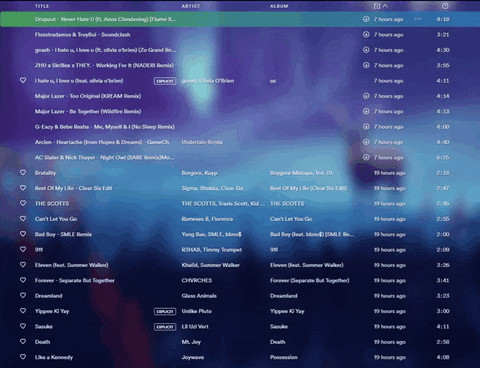
Task: Click circled arrow icon on Be Together row
Action: 366,111
